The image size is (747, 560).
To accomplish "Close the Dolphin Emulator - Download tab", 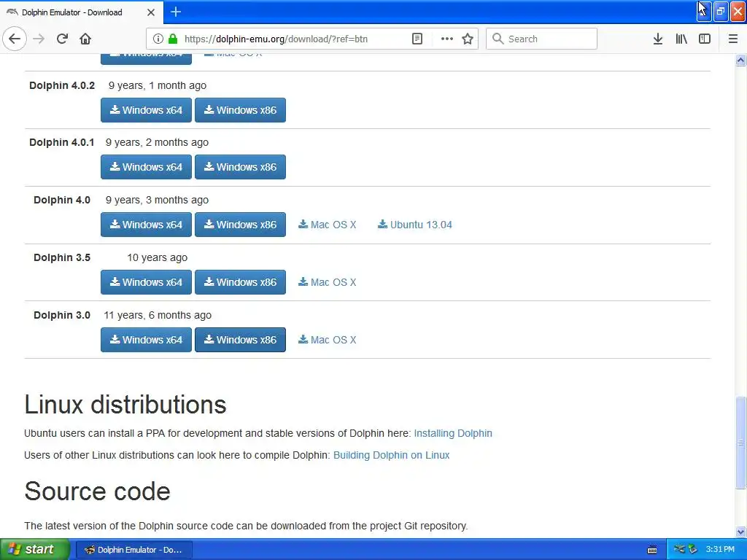I will tap(150, 12).
